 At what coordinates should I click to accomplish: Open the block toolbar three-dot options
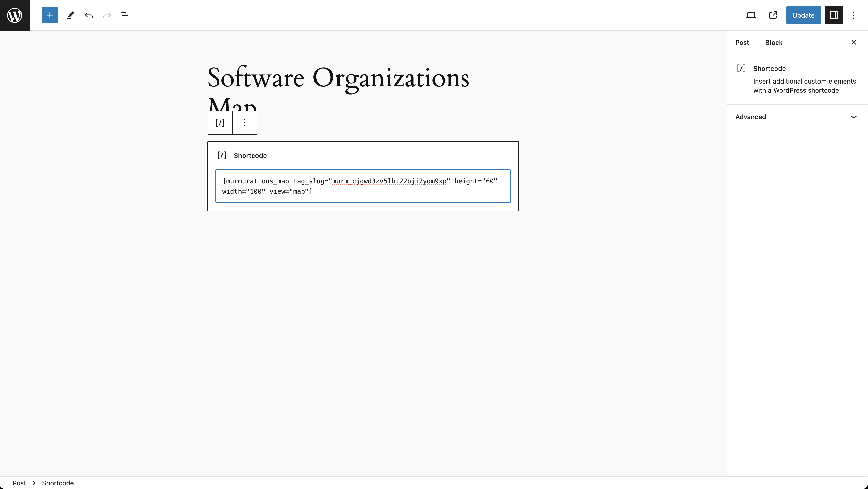pos(245,123)
